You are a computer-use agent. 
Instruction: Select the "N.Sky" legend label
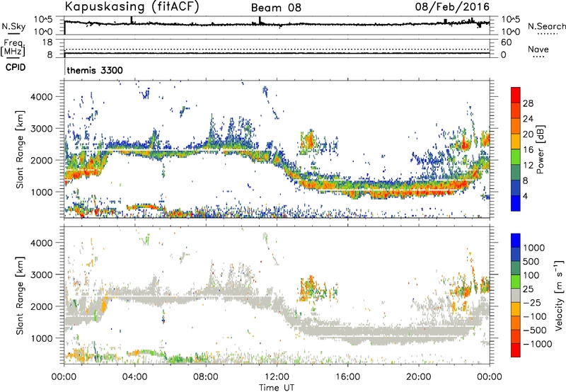[x=13, y=26]
